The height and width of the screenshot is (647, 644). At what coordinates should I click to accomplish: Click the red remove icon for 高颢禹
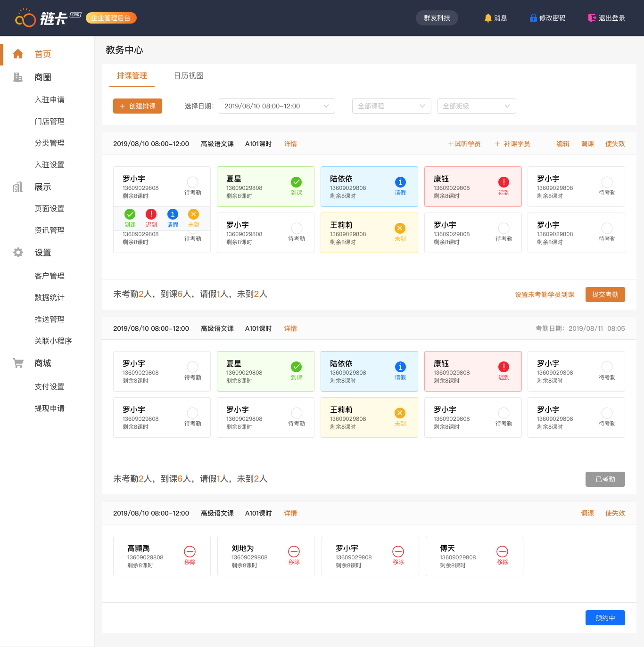click(x=190, y=551)
